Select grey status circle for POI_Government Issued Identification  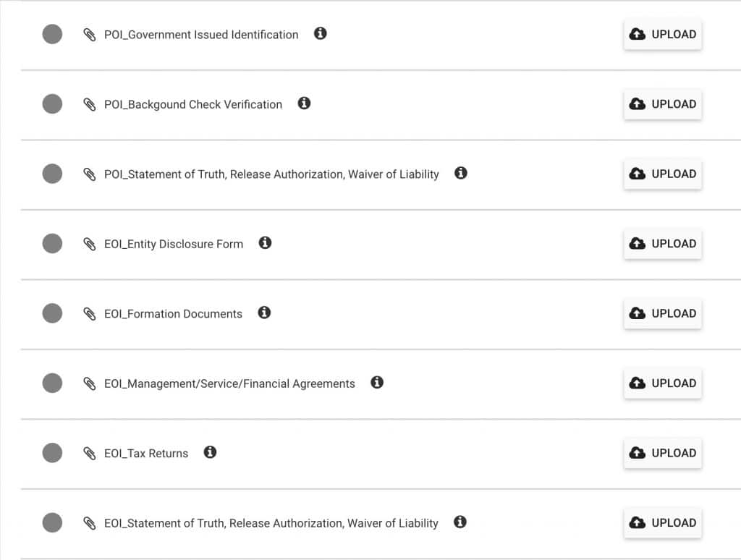point(52,34)
